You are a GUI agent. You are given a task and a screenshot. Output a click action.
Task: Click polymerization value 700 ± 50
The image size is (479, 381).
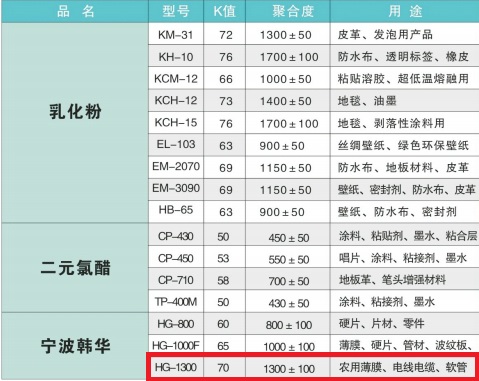[289, 281]
